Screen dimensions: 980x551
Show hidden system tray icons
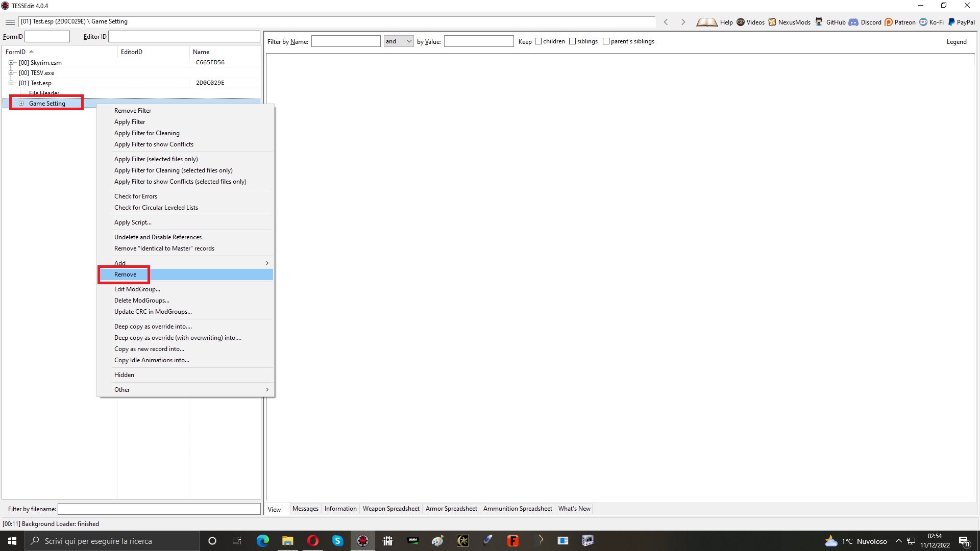[x=899, y=541]
